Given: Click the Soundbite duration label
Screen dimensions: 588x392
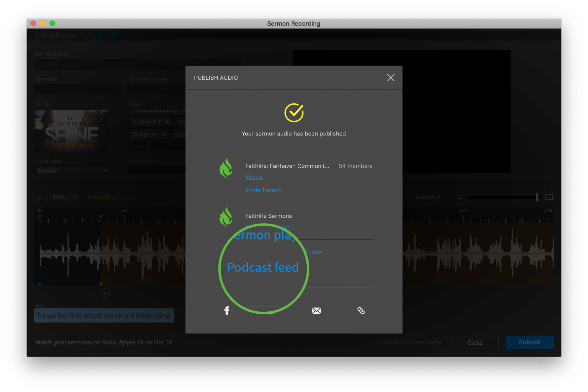Looking at the screenshot, I should pyautogui.click(x=109, y=197).
